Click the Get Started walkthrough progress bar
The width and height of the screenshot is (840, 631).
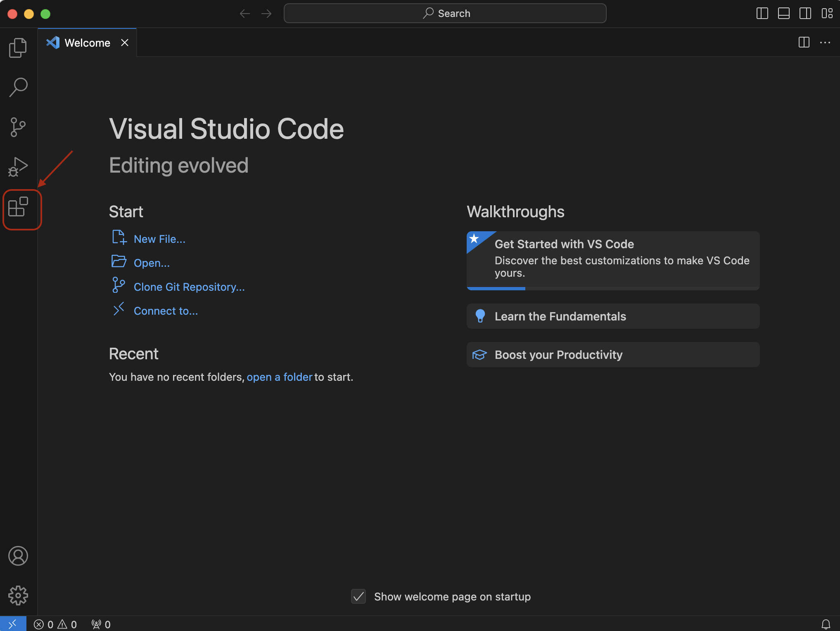pos(496,288)
